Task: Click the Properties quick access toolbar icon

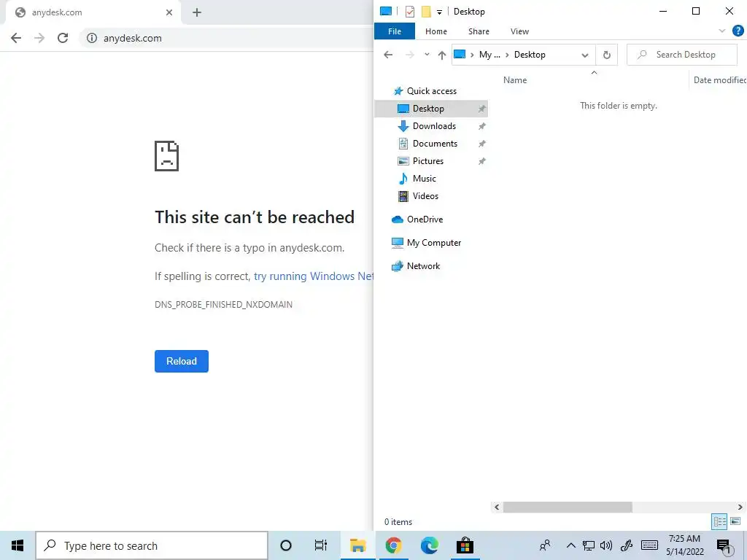Action: 410,12
